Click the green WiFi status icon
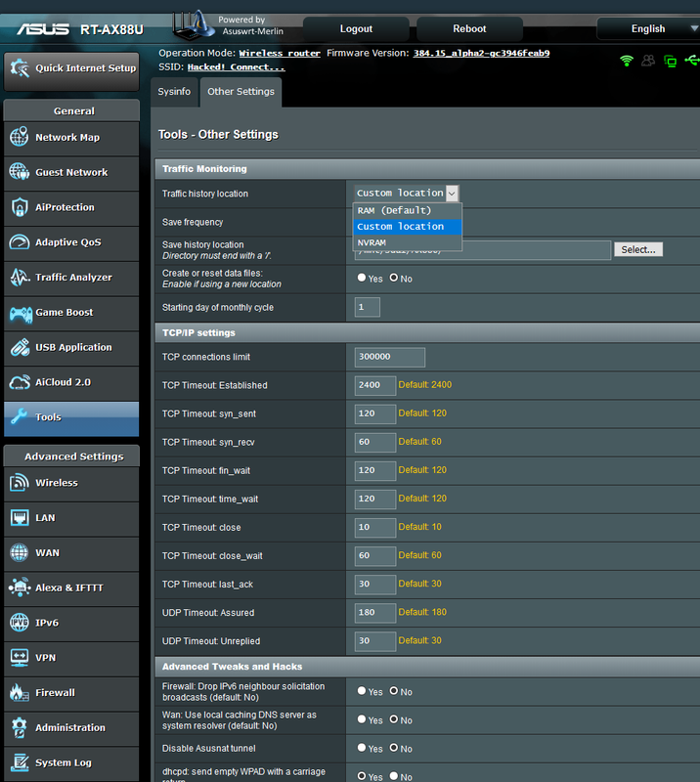This screenshot has width=700, height=782. pos(626,61)
